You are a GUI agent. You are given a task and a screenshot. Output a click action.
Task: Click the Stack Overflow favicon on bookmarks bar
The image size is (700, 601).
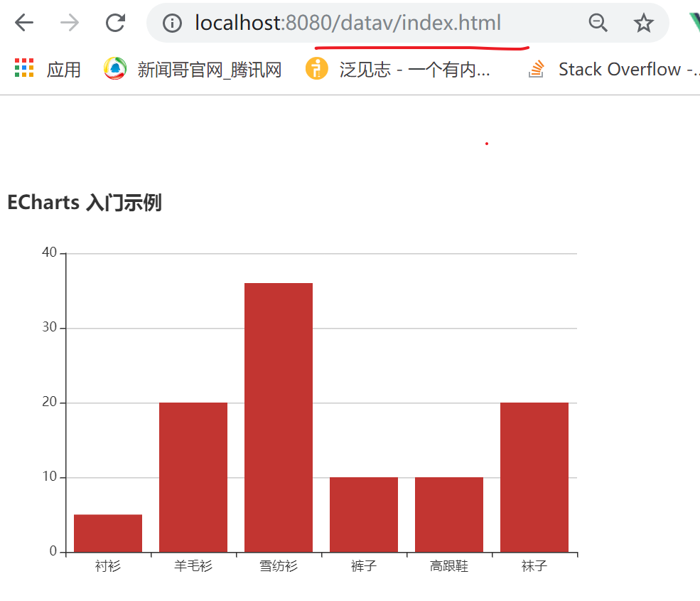[x=534, y=68]
